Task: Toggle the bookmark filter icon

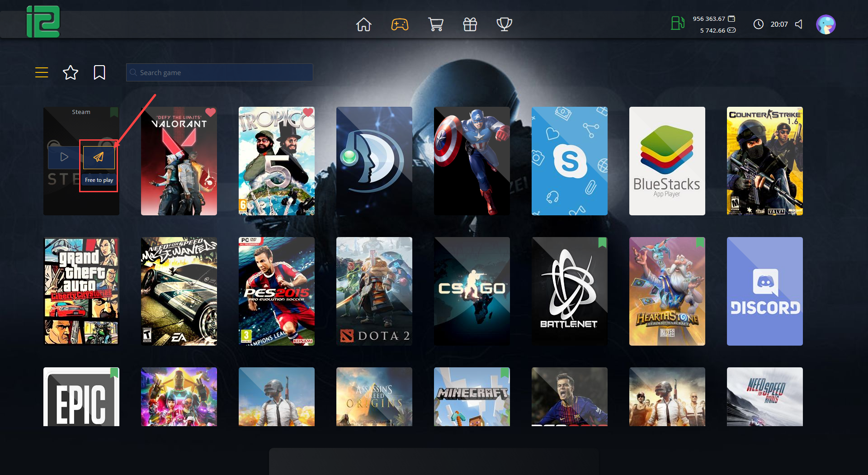Action: (x=99, y=72)
